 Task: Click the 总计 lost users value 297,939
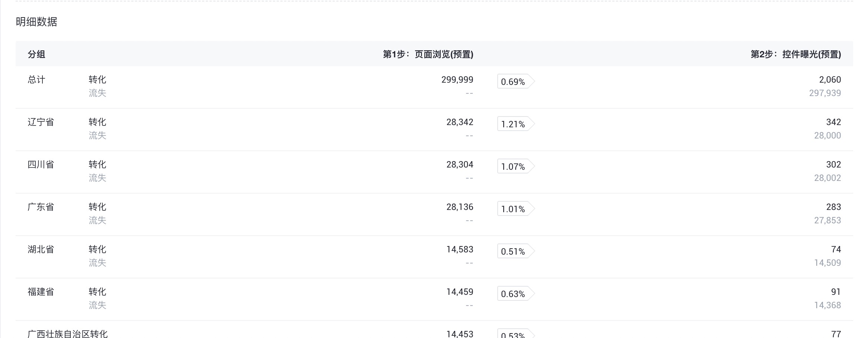[825, 93]
